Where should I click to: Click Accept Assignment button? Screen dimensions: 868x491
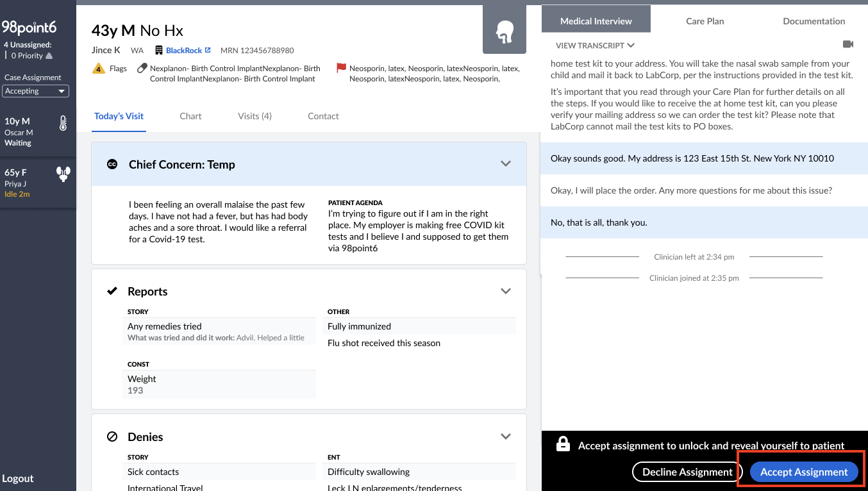[x=804, y=472]
